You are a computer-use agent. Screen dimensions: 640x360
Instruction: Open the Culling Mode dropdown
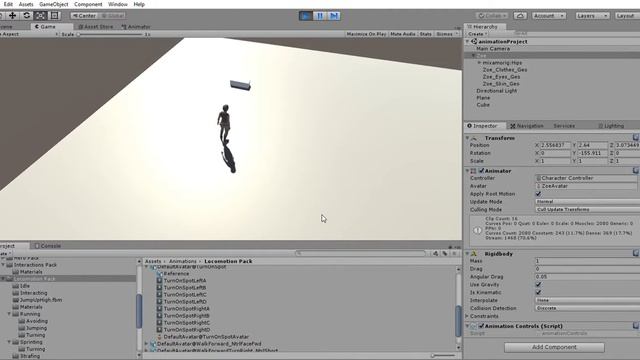pos(587,209)
